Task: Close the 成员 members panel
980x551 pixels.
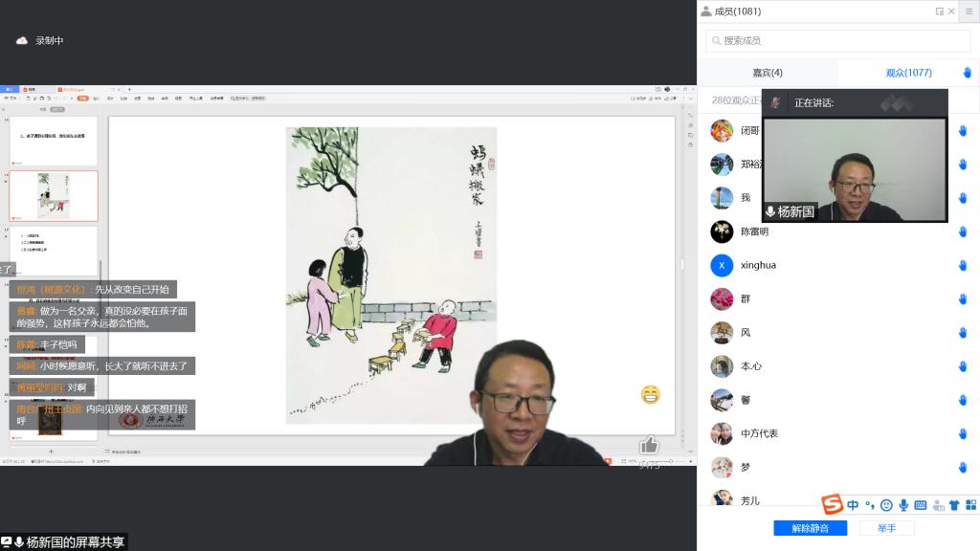Action: [x=951, y=11]
